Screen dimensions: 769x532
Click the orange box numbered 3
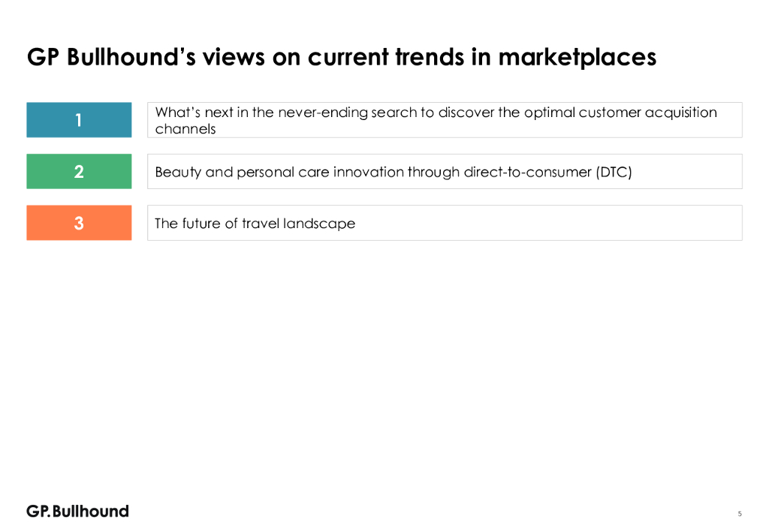(x=79, y=223)
